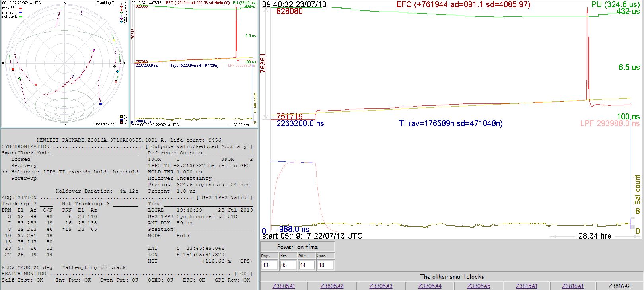Screen dimensions: 644x290
Task: Select the magenta PRN 23 satellite marker on sky plot
Action: pos(94,50)
